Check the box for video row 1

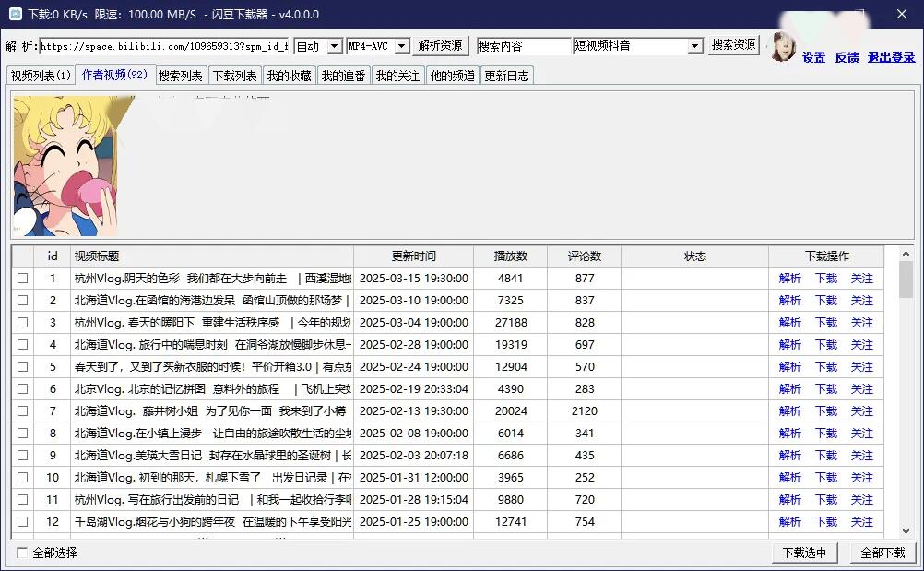point(22,279)
